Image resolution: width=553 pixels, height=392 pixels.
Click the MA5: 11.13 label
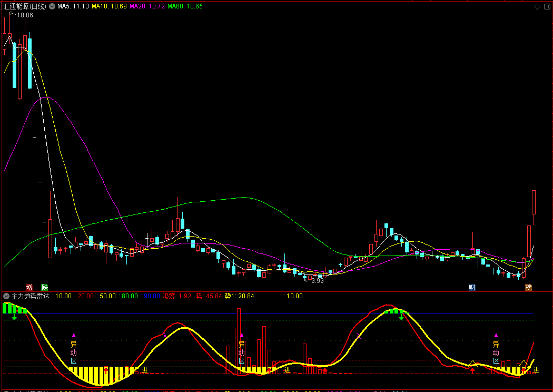[x=73, y=6]
